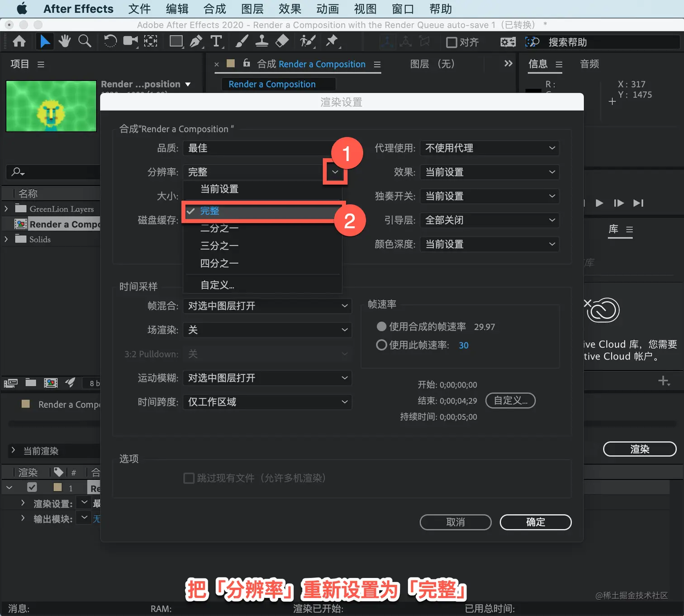This screenshot has height=616, width=684.
Task: Jump to last frame in preview controls
Action: [x=638, y=203]
